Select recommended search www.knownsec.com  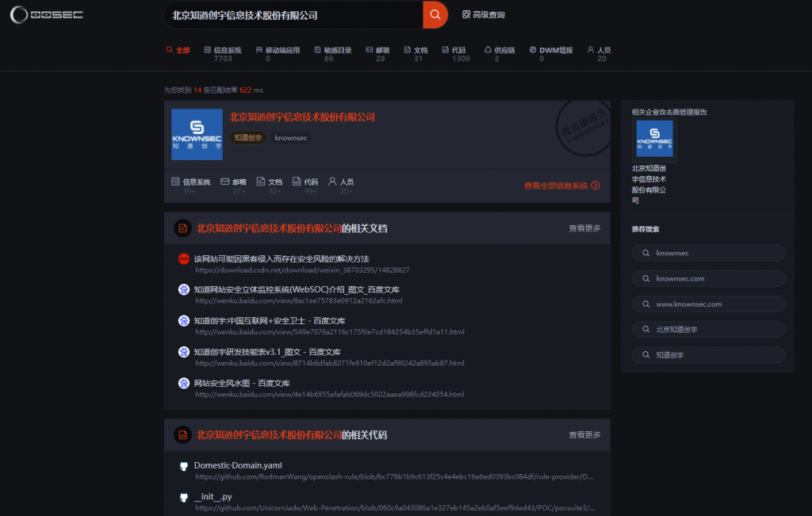click(x=708, y=304)
